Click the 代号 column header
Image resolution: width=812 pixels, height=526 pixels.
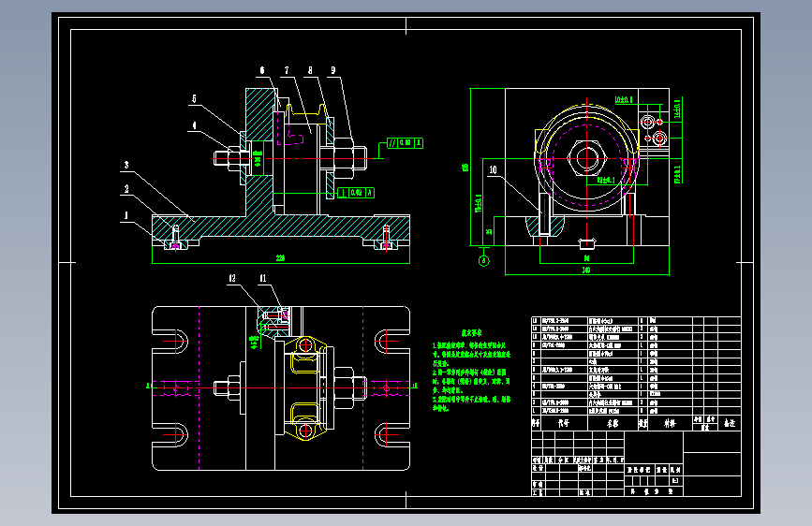[564, 423]
